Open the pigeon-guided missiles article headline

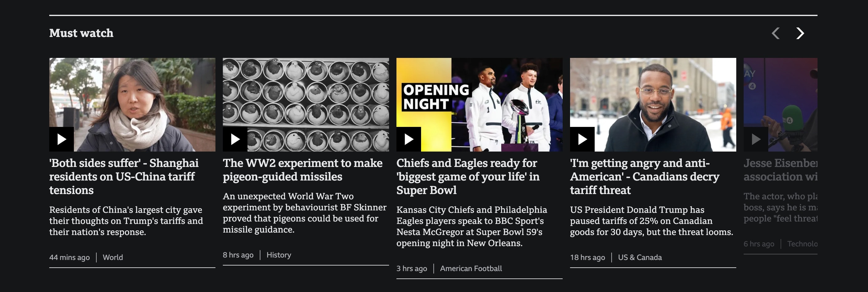coord(303,170)
